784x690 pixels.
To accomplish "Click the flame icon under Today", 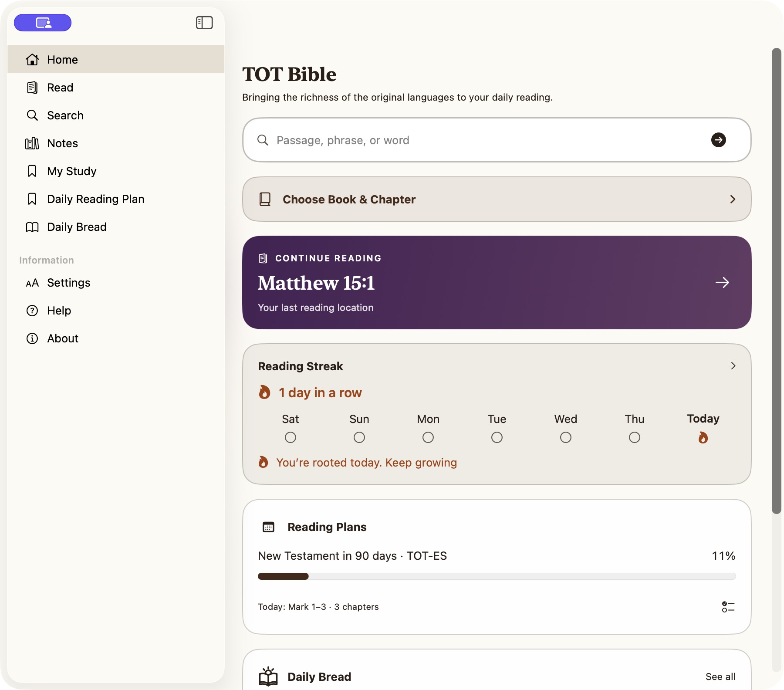I will coord(703,437).
